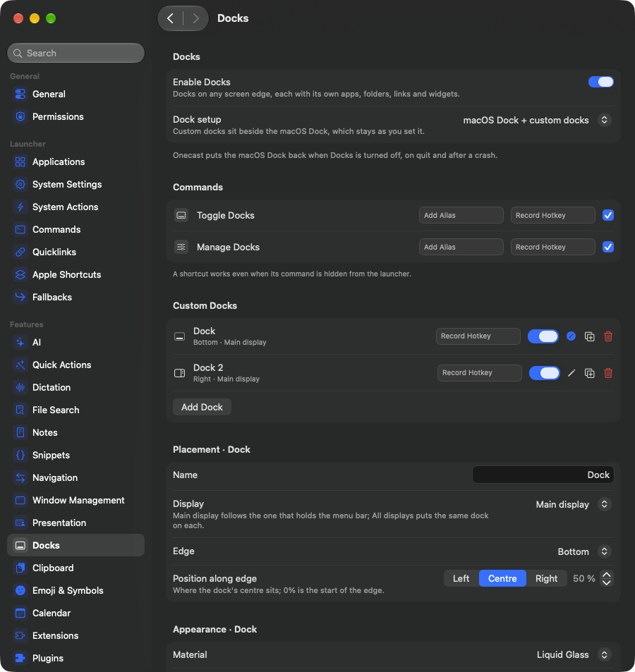Click the General sidebar icon
Viewport: 635px width, 672px height.
click(20, 94)
